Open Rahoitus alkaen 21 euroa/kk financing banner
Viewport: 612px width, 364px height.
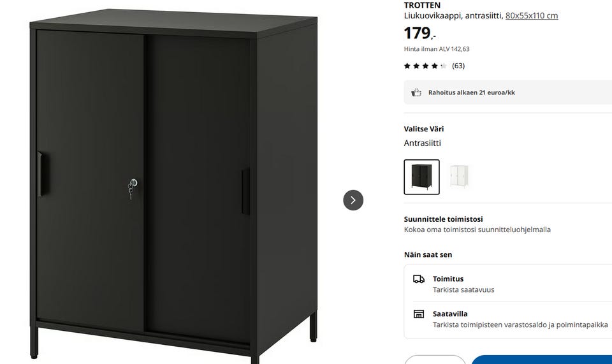coord(508,92)
